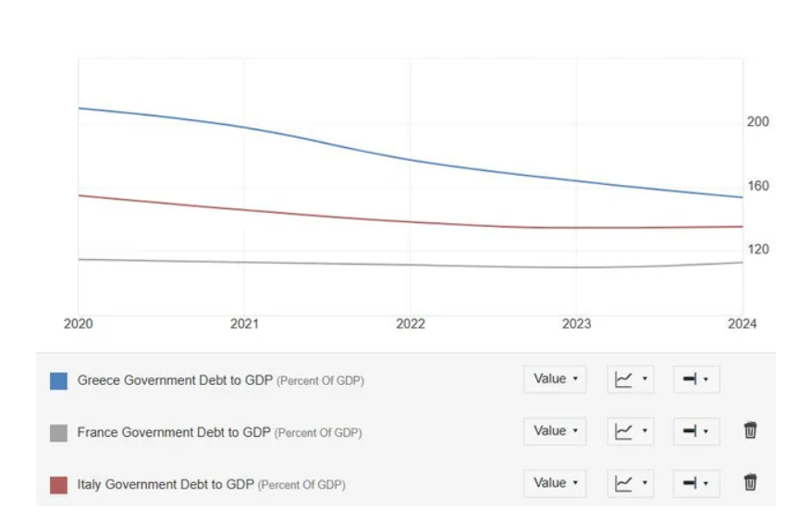Screen dimensions: 812x521
Task: Open Value dropdown for France debt series
Action: 555,430
